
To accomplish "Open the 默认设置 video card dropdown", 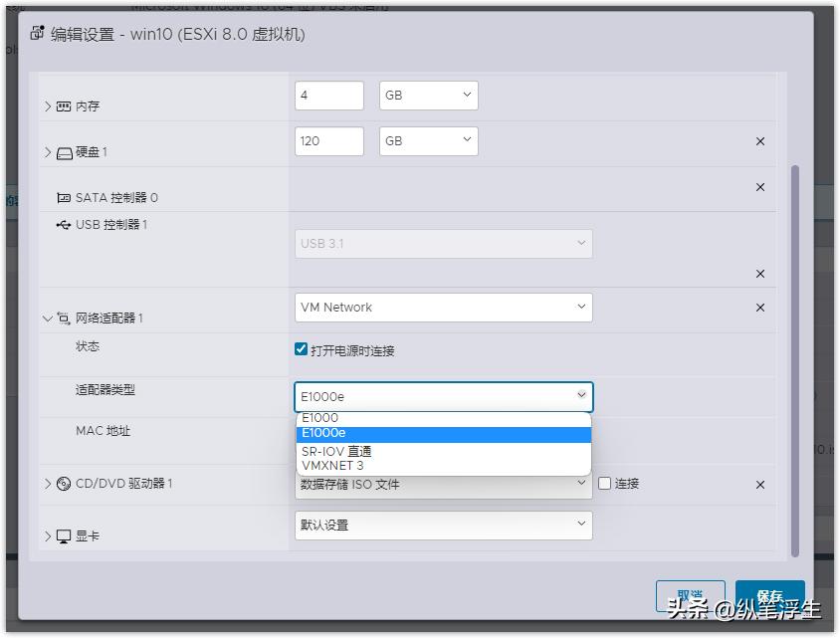I will pos(444,526).
